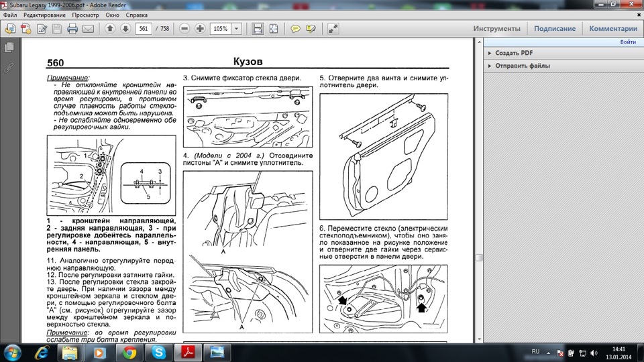Open the zoom level dropdown arrow
The width and height of the screenshot is (644, 362).
pos(237,29)
